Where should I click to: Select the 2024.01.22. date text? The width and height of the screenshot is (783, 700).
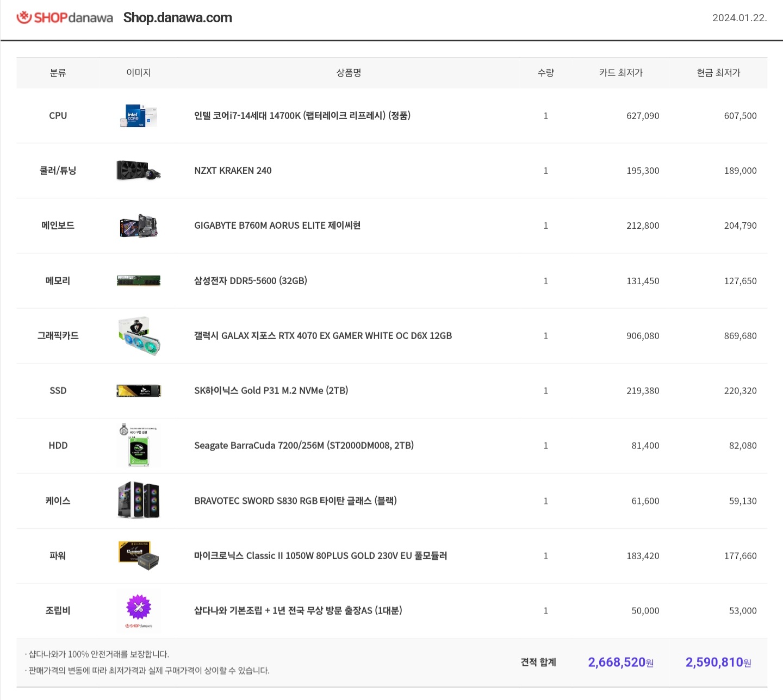[739, 17]
